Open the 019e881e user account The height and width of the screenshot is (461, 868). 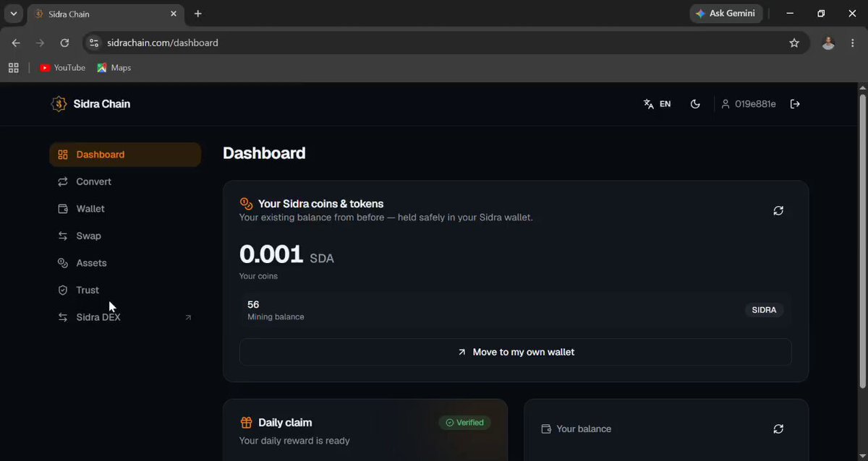pyautogui.click(x=749, y=104)
